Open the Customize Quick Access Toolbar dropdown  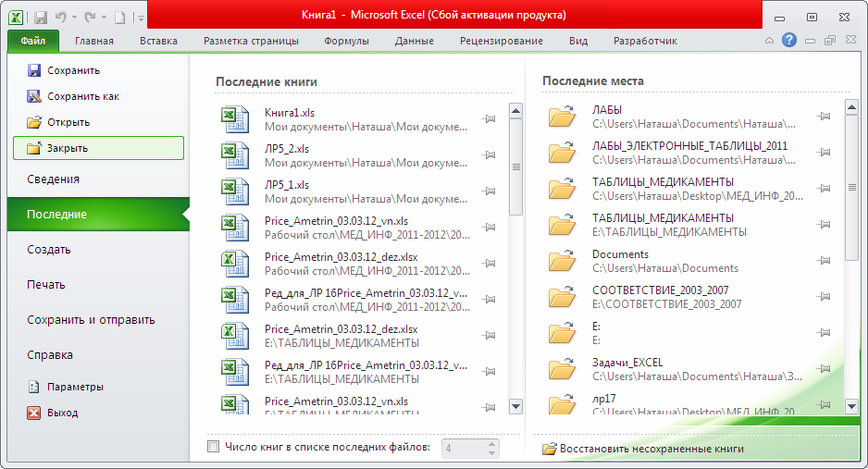tap(141, 19)
